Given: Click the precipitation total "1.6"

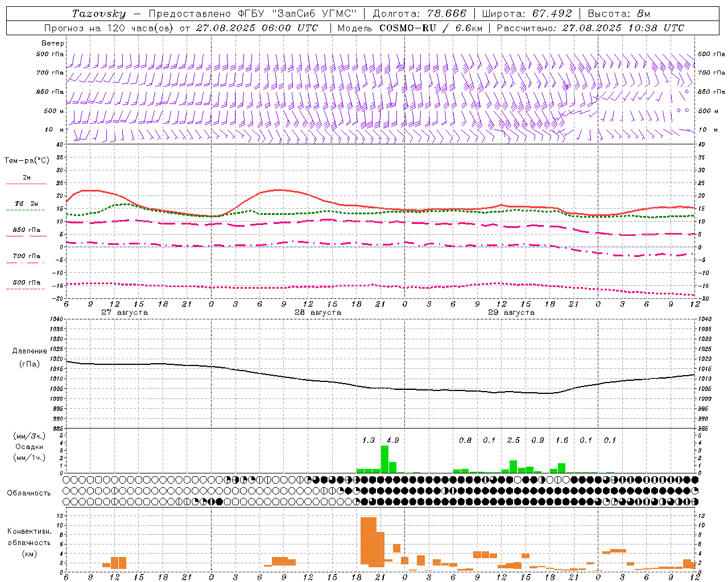Looking at the screenshot, I should (x=562, y=440).
